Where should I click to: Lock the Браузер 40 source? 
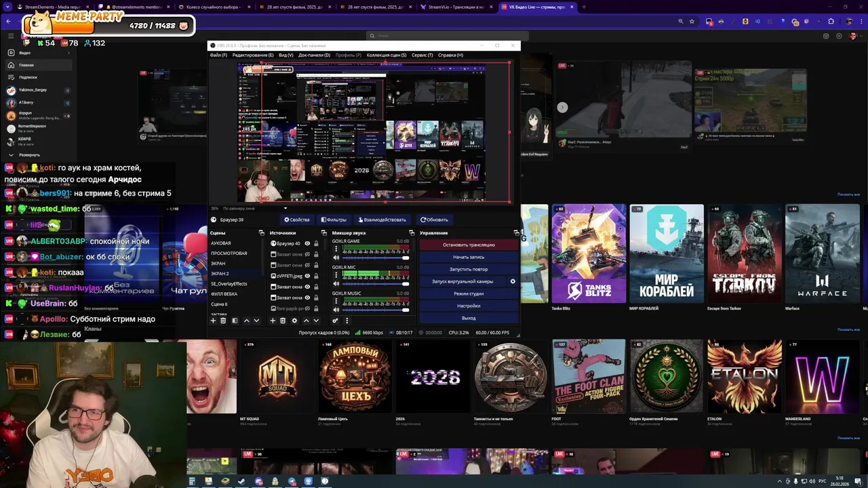(x=316, y=243)
